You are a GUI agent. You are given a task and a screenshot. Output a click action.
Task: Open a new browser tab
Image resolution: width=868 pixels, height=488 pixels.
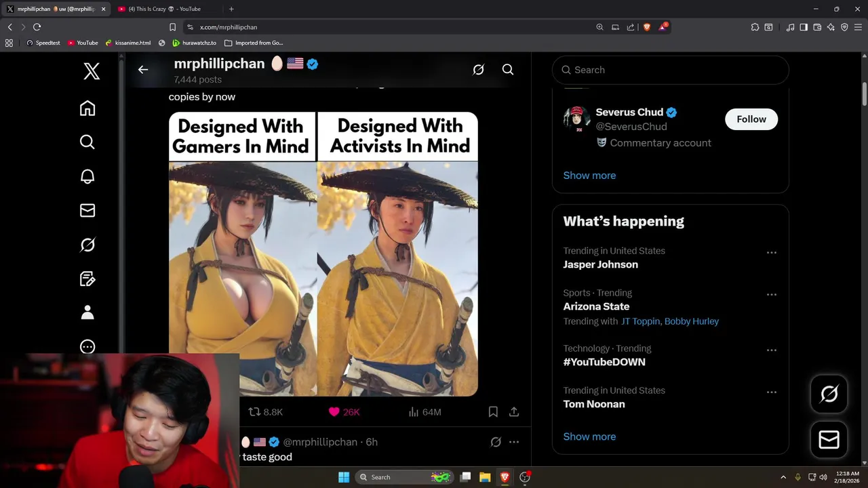click(x=231, y=9)
